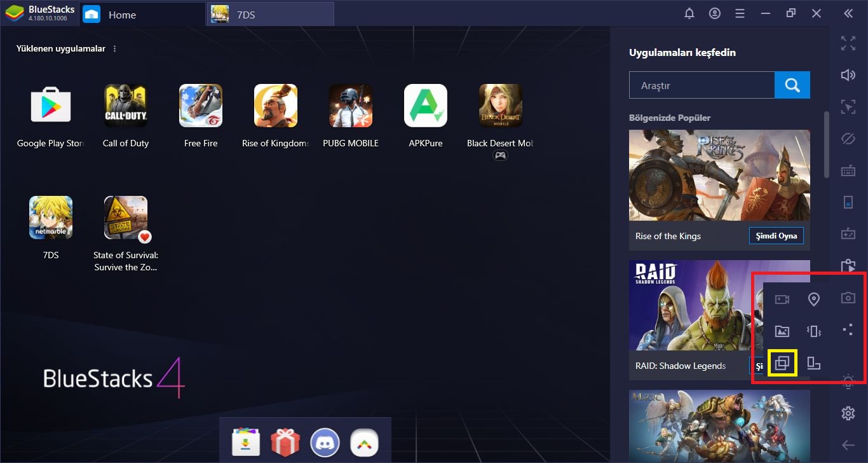
Task: Click the video record icon
Action: coord(782,300)
